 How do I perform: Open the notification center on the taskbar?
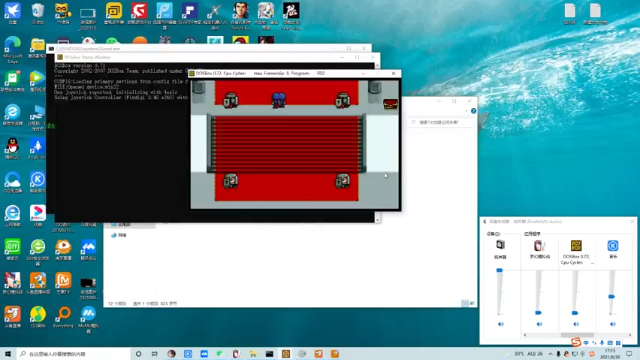coord(629,354)
